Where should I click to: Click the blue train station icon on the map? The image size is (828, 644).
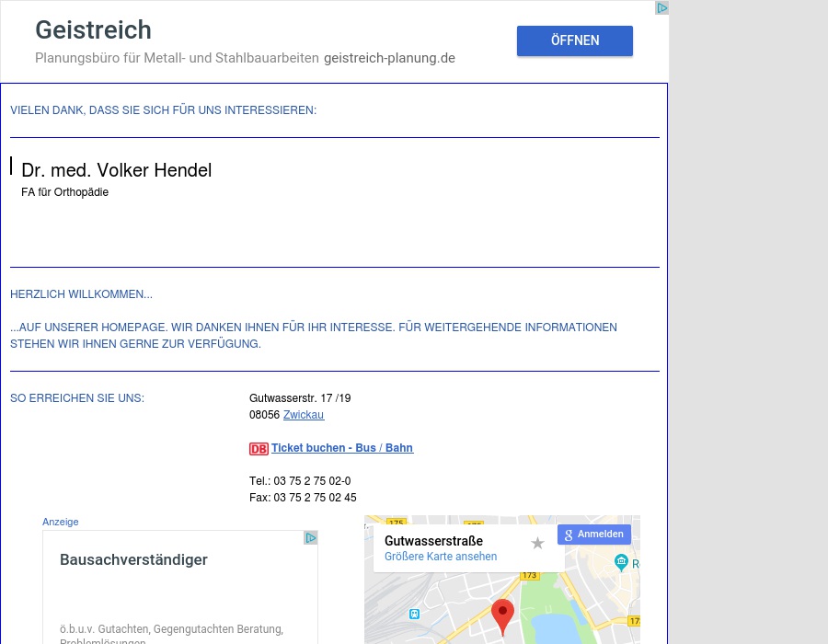[x=414, y=614]
